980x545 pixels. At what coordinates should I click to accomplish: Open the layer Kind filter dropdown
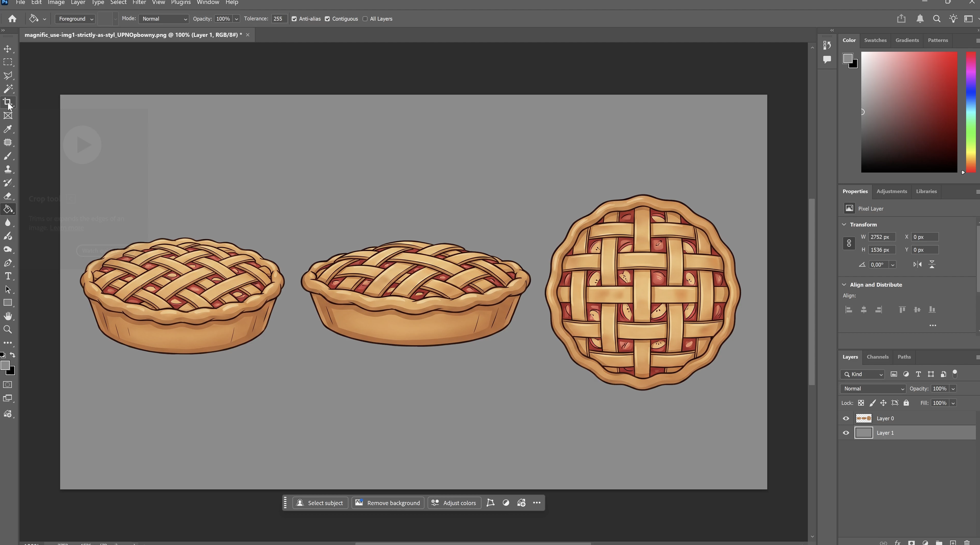(862, 374)
